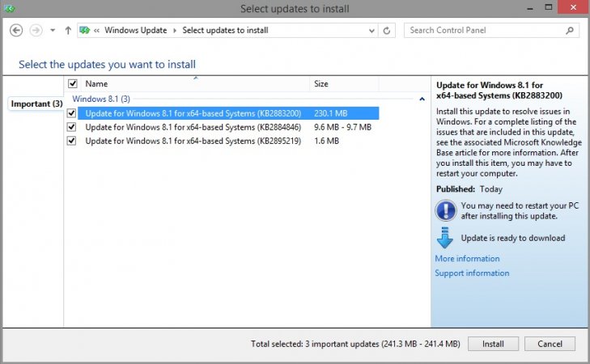The image size is (590, 364).
Task: Open the recent locations dropdown arrow
Action: (53, 30)
